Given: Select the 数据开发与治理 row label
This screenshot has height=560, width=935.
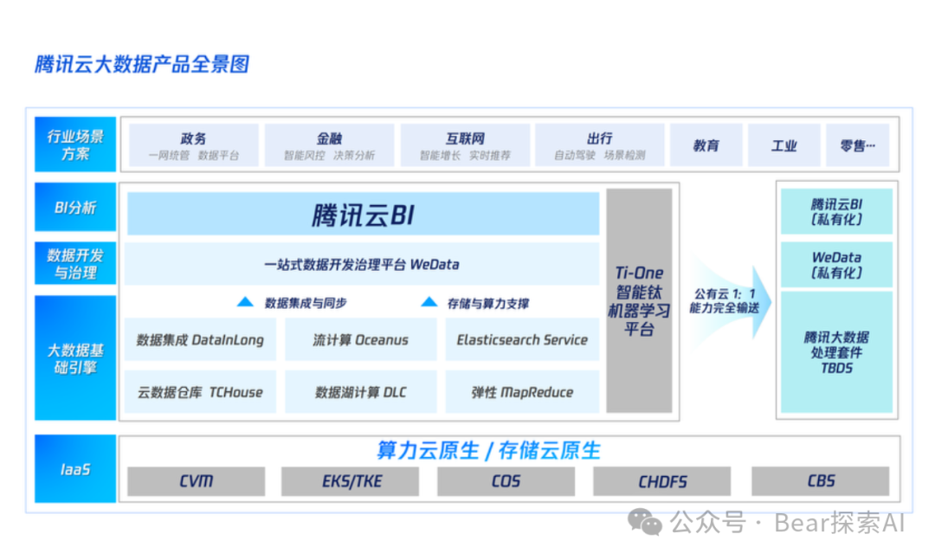Looking at the screenshot, I should click(x=75, y=264).
